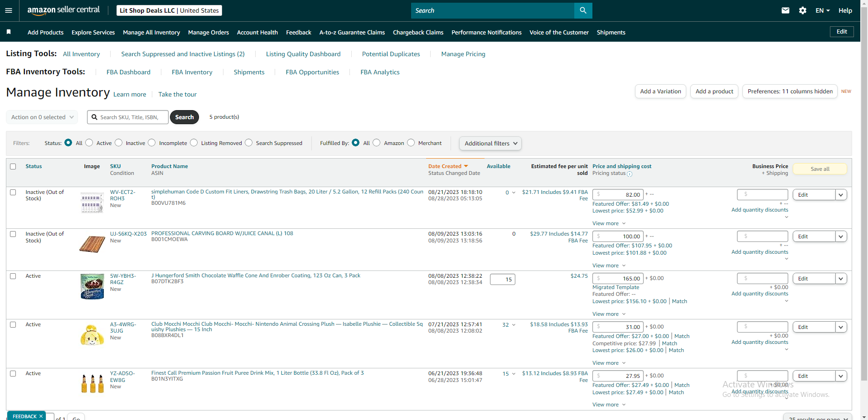Click the black Search button for SKUs
This screenshot has height=420, width=868.
[184, 117]
